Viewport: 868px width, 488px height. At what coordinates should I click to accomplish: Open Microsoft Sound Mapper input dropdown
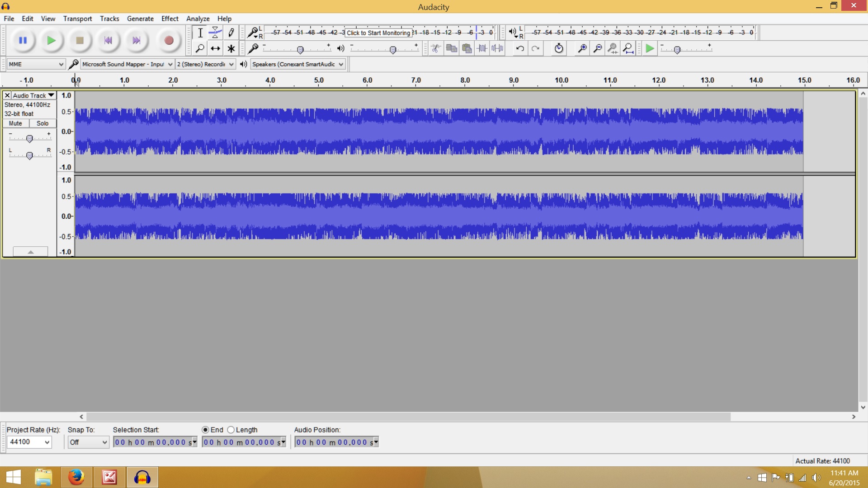point(127,64)
